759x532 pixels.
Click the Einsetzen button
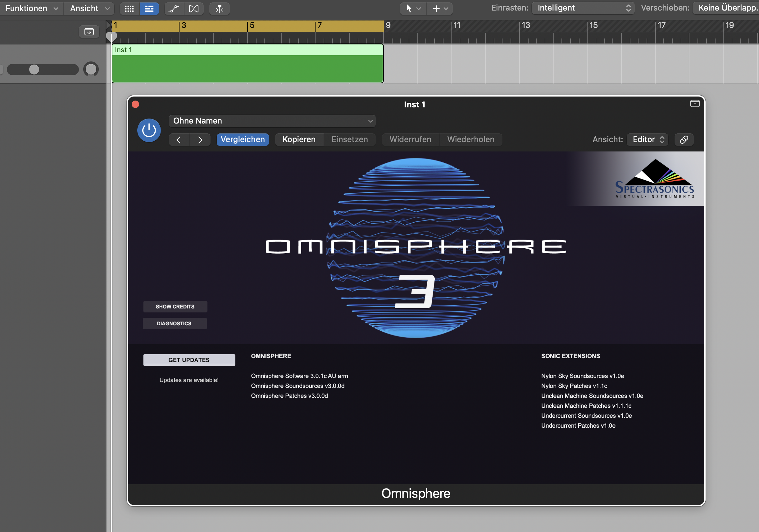click(350, 139)
